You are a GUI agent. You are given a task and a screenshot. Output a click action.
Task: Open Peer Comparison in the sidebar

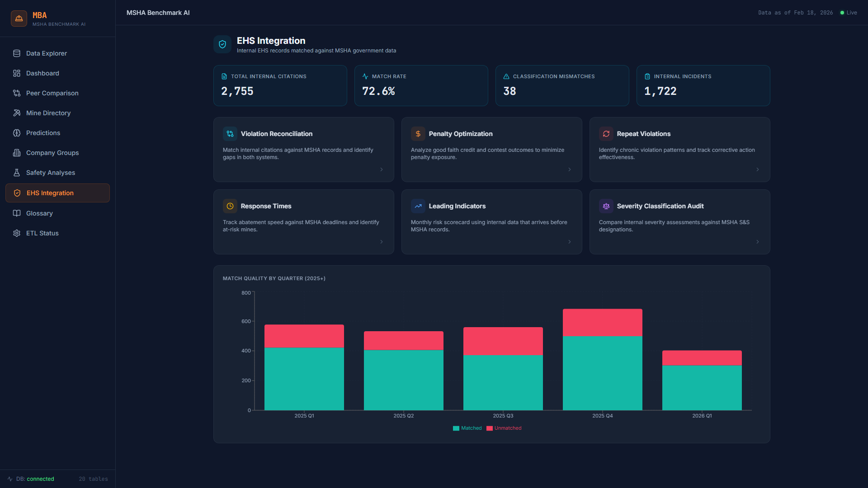click(x=52, y=93)
